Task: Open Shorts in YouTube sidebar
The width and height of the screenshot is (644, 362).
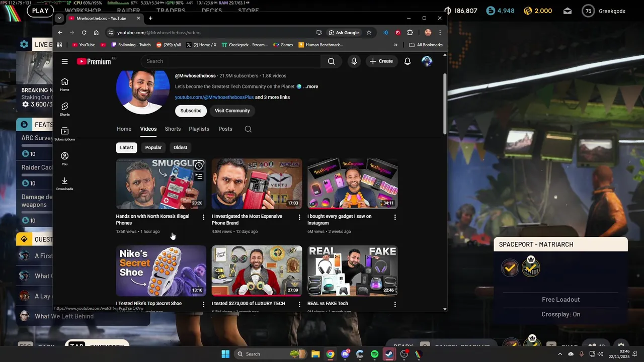Action: coord(64,109)
